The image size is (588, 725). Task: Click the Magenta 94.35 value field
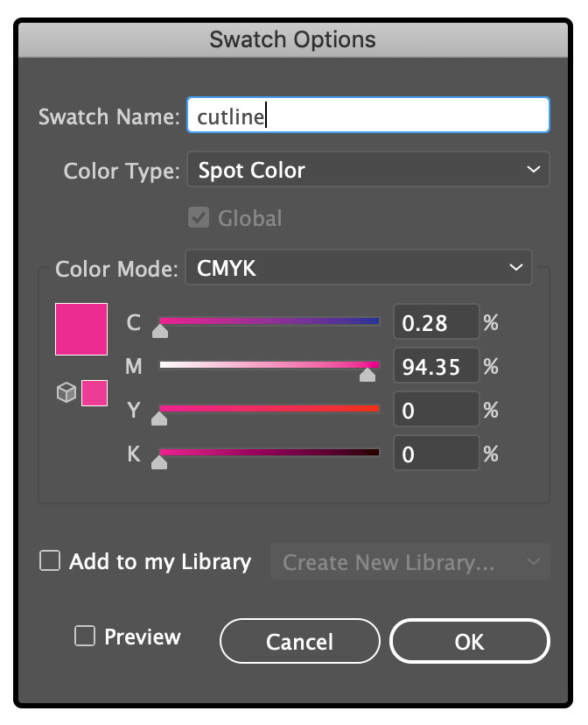(436, 367)
